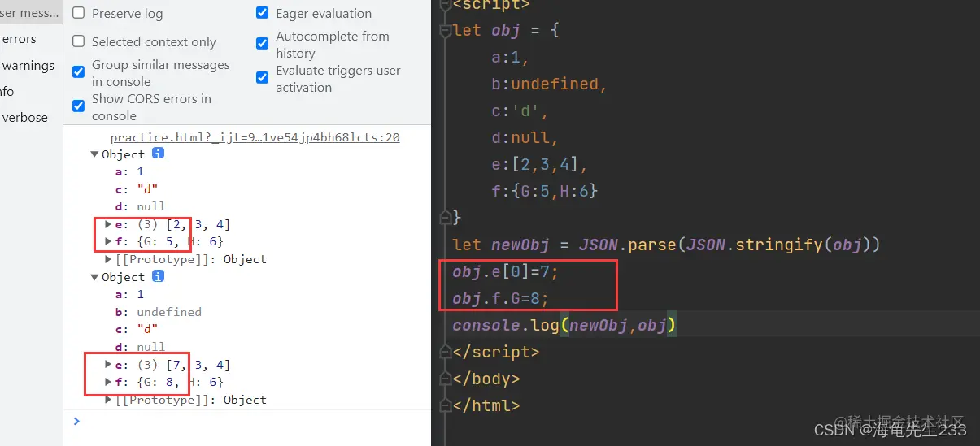
Task: Expand [[Prototype]] below f: {G: 5, H: 6}
Action: click(109, 259)
